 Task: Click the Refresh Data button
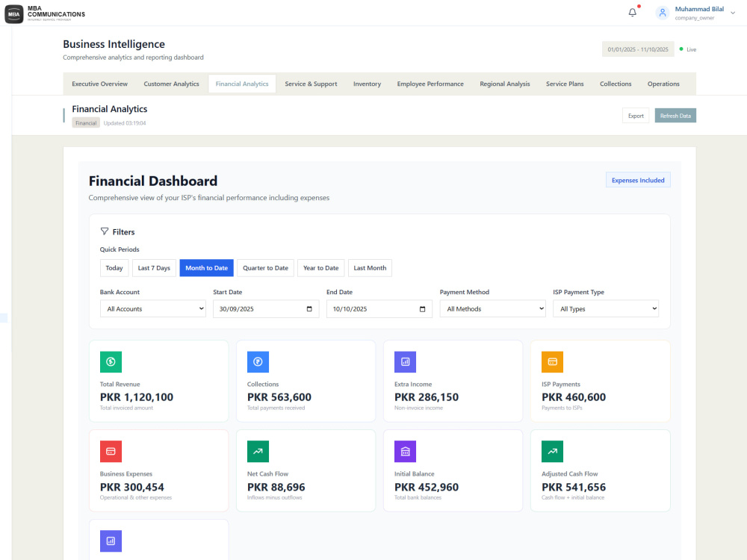pos(675,116)
